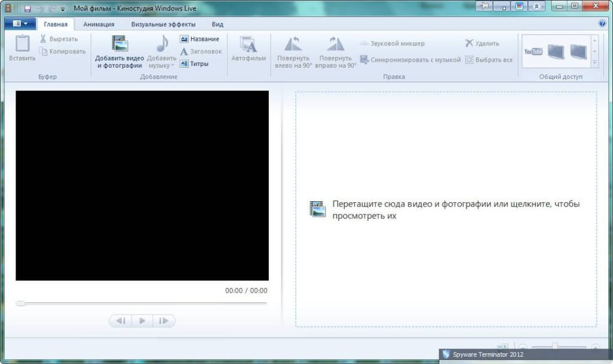This screenshot has width=613, height=364.
Task: Click the zoom time scale slider
Action: 556,347
